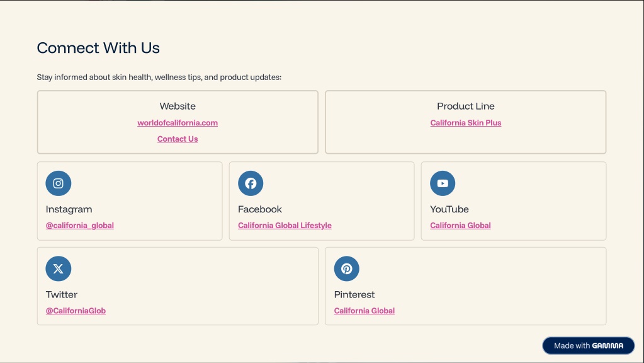
Task: Click the Twitter X icon
Action: click(59, 269)
